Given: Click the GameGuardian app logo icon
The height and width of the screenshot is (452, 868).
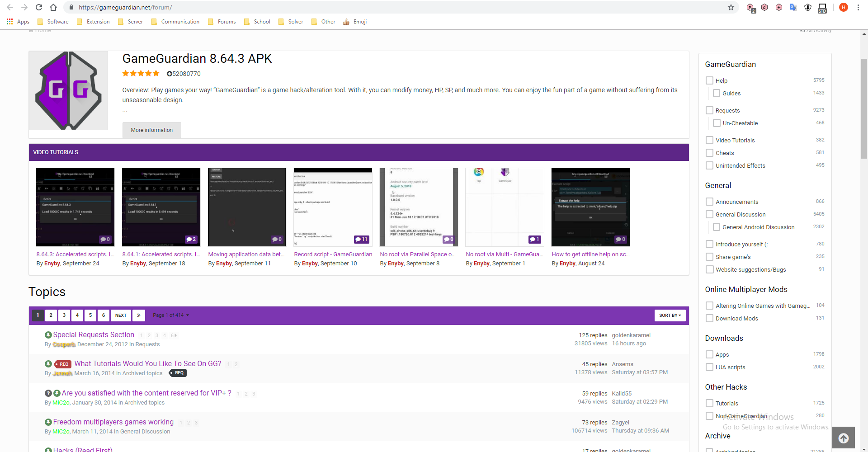Looking at the screenshot, I should 68,90.
